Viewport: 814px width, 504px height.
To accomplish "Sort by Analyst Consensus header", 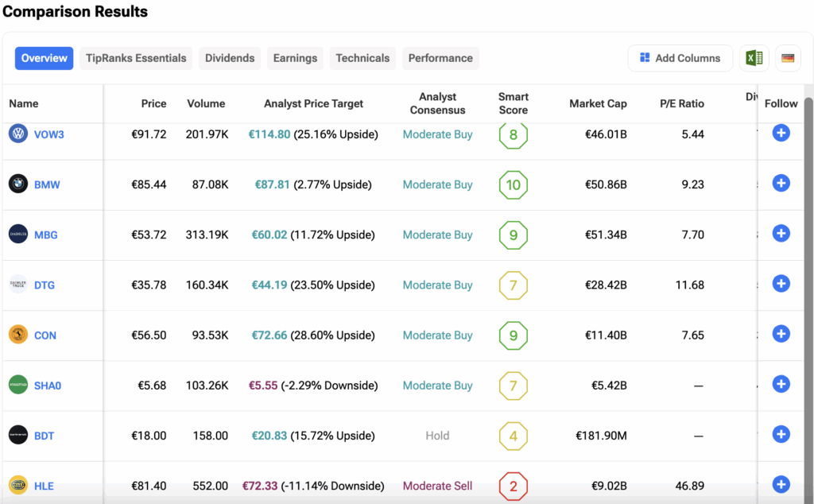I will (438, 103).
